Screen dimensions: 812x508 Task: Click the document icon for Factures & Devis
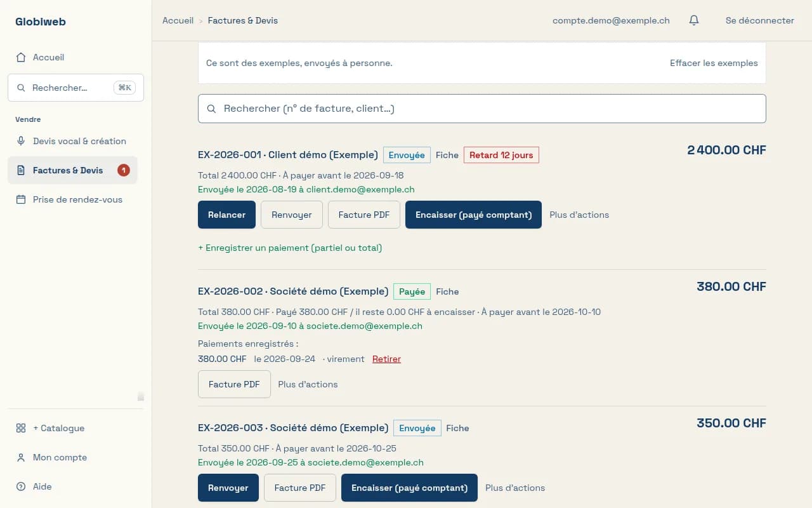21,170
